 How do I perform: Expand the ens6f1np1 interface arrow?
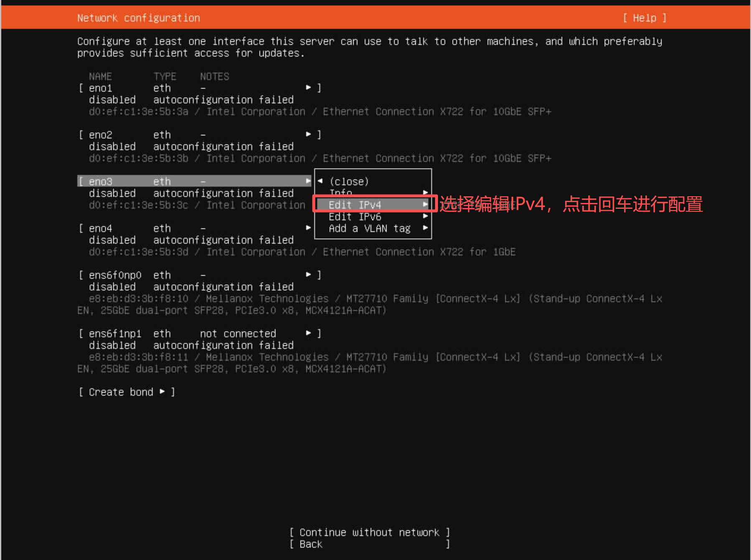pos(308,333)
